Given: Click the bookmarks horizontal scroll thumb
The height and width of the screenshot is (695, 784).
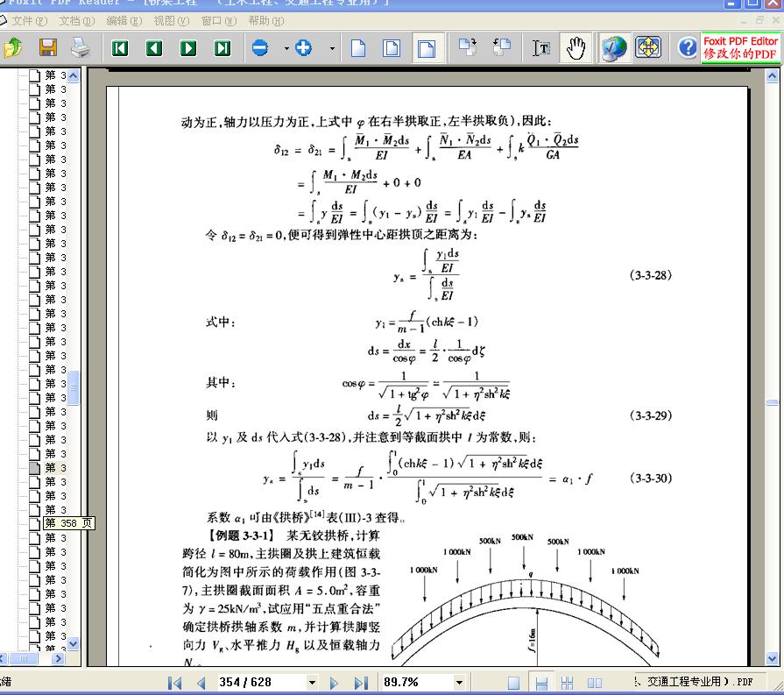Looking at the screenshot, I should coord(24,658).
